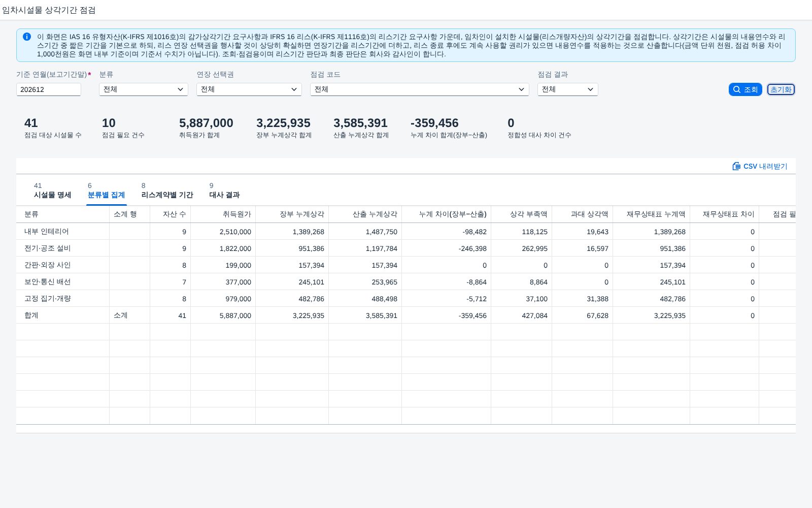Screen dimensions: 812x508
Task: Click the 자산 수 column header
Action: [x=171, y=214]
